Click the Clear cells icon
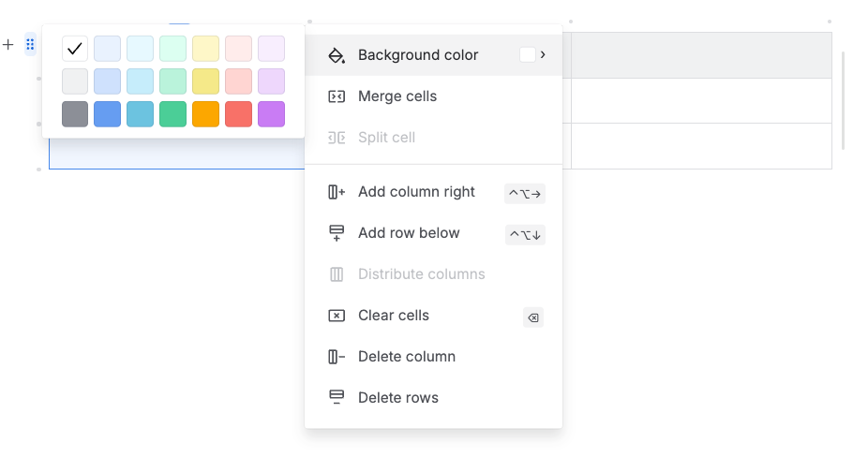This screenshot has width=868, height=472. tap(337, 316)
